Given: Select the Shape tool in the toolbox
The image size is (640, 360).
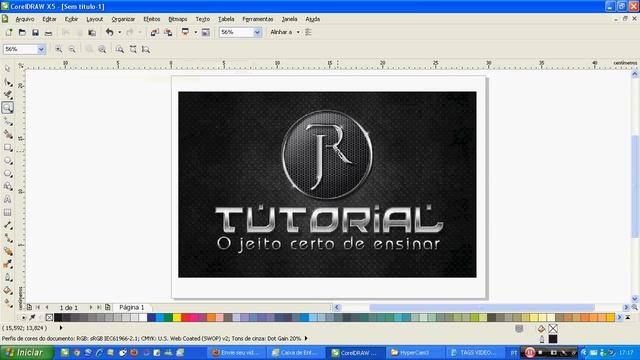Looking at the screenshot, I should 7,82.
